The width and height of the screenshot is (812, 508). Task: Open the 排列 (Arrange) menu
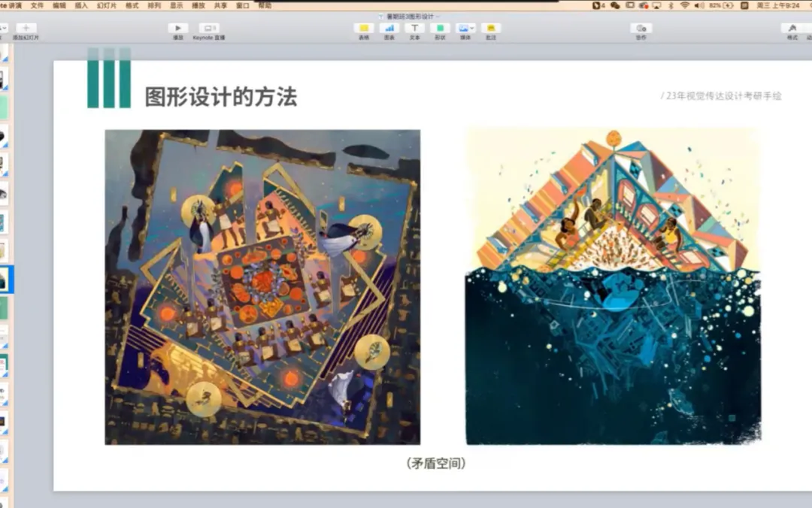click(x=154, y=5)
